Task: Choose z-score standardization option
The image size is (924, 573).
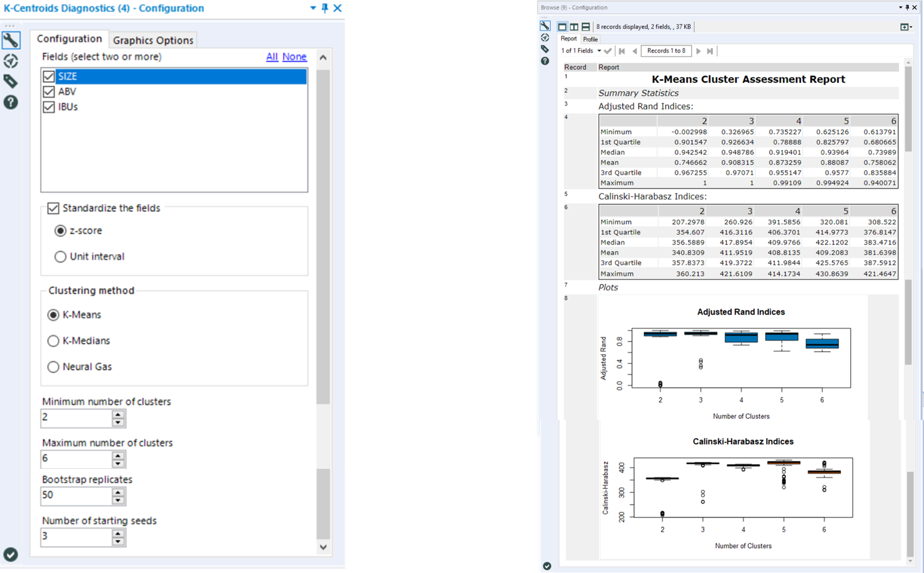Action: [x=60, y=231]
